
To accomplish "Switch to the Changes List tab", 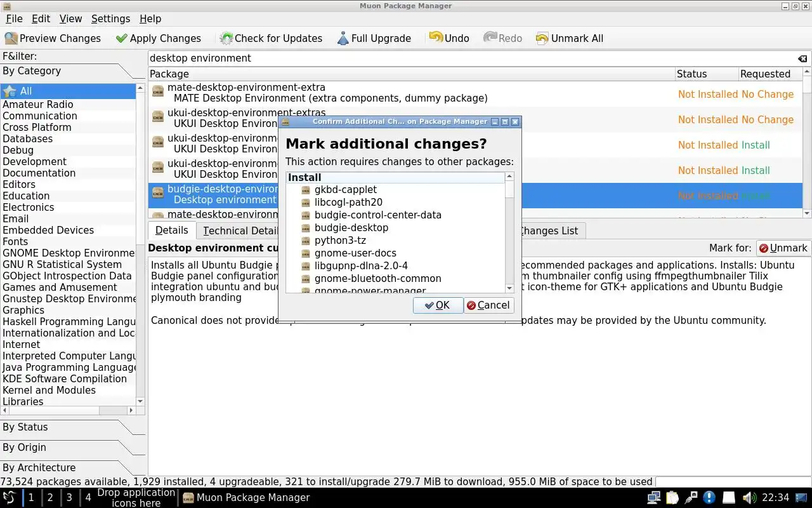I will [549, 231].
